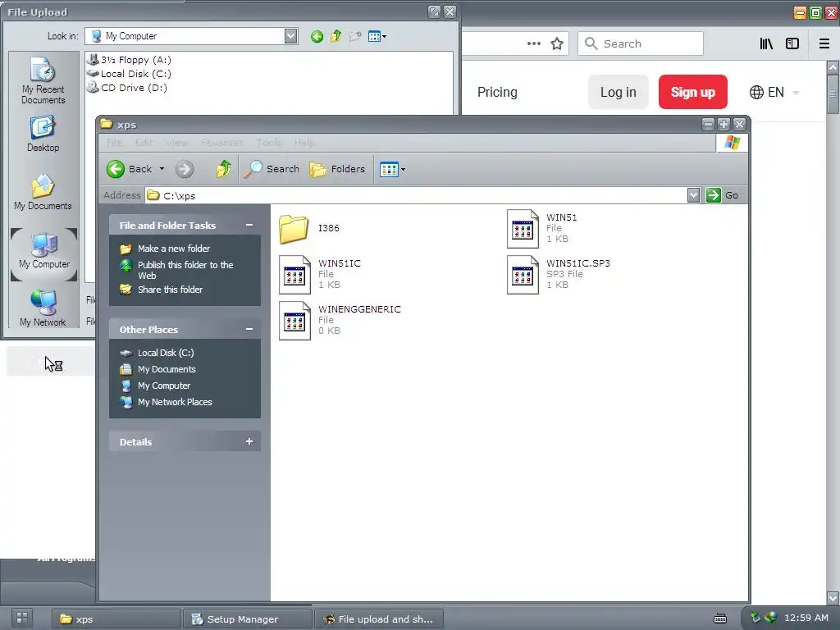Select Local Disk (C:) in File Upload list
This screenshot has width=840, height=630.
coord(130,74)
